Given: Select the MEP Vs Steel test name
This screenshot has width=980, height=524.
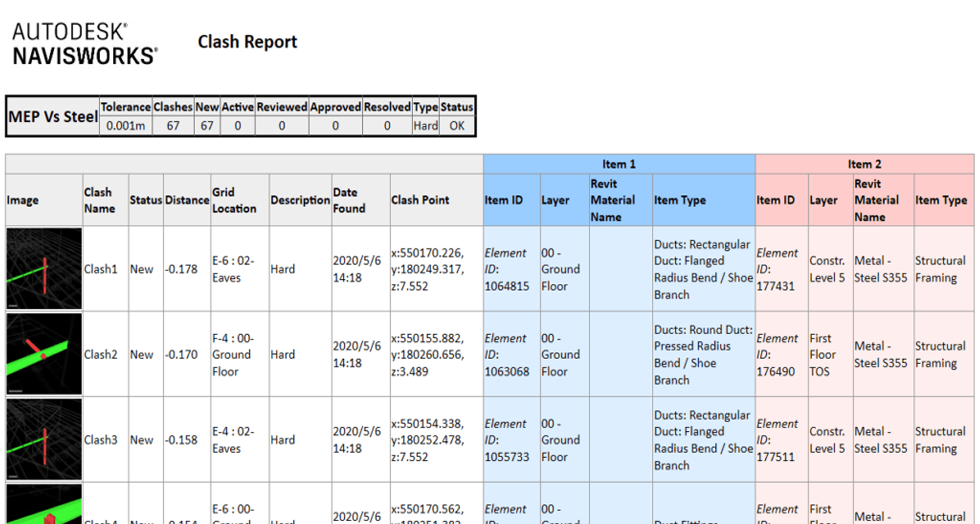Looking at the screenshot, I should coord(53,117).
